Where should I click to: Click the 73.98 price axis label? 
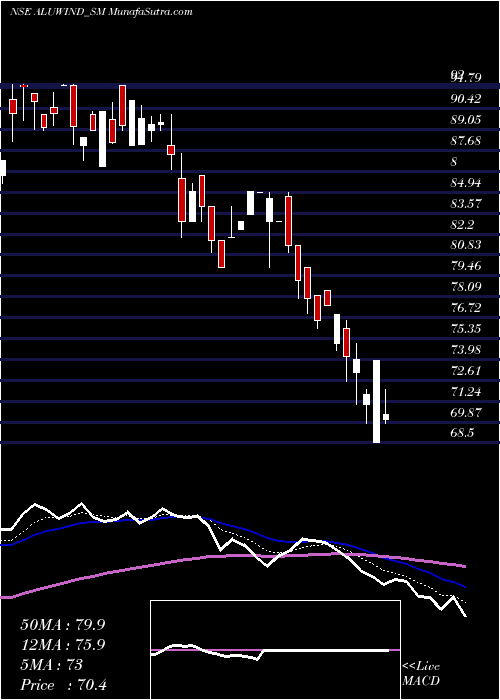click(466, 350)
